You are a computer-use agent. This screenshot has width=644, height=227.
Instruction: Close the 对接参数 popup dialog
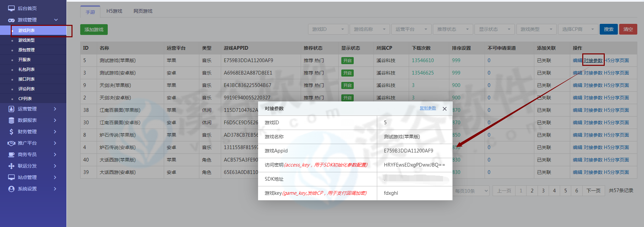pos(444,109)
